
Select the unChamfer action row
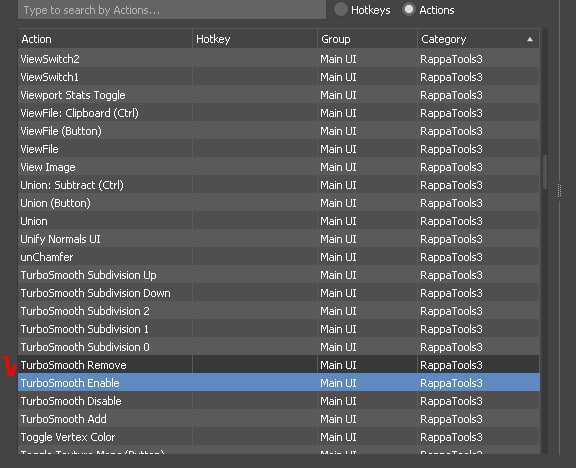click(x=279, y=257)
